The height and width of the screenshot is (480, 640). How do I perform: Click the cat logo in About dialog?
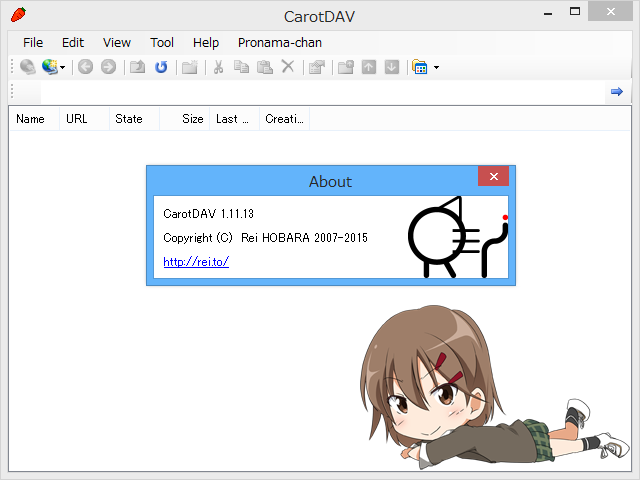point(458,237)
